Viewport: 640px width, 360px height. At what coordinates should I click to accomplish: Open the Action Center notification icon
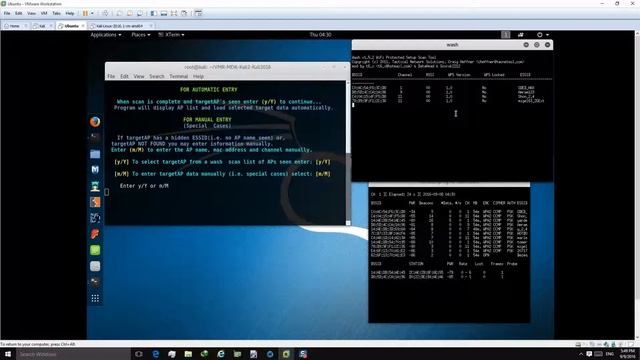(589, 354)
